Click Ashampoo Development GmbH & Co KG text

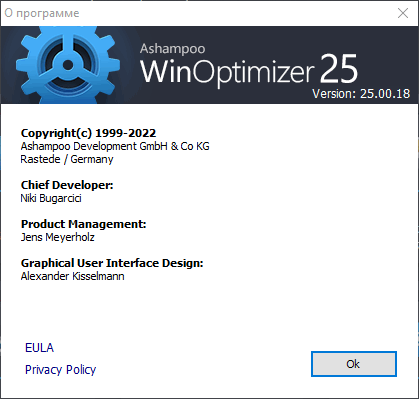coord(115,146)
